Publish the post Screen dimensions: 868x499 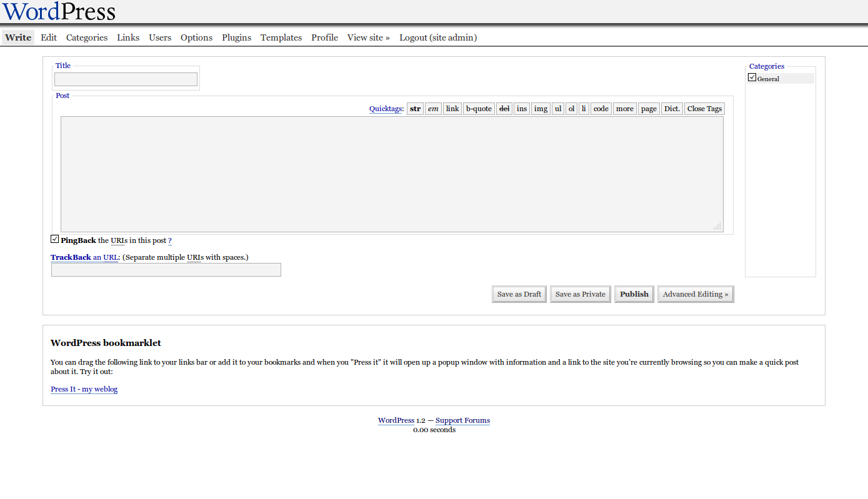point(634,294)
